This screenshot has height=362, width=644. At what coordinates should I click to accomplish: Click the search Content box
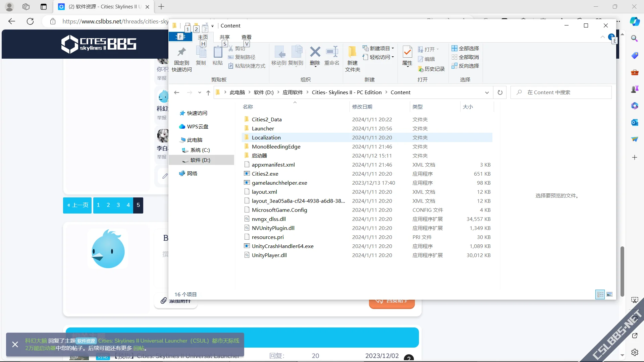click(x=561, y=93)
